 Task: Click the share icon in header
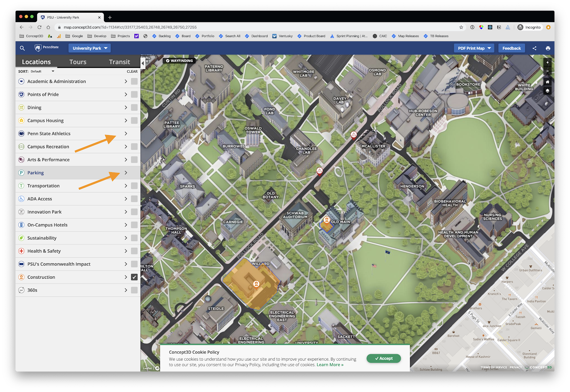click(534, 48)
